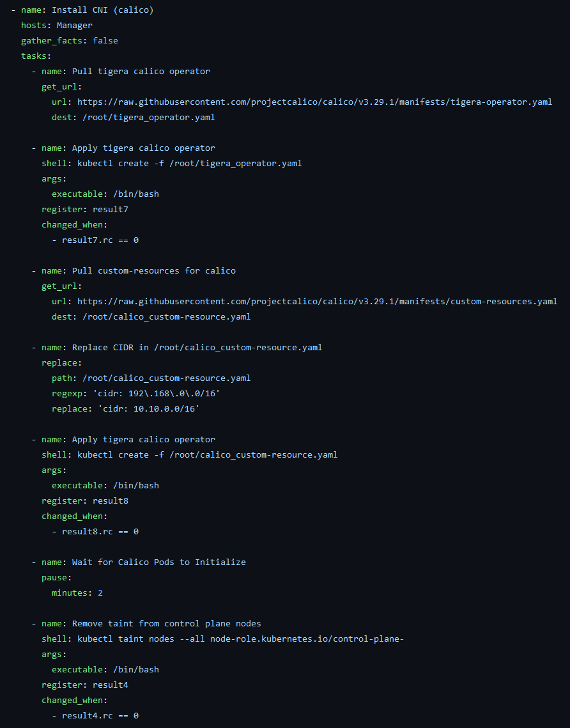
Task: Click the kubectl create calico_custom-resource.yaml command
Action: coord(207,454)
